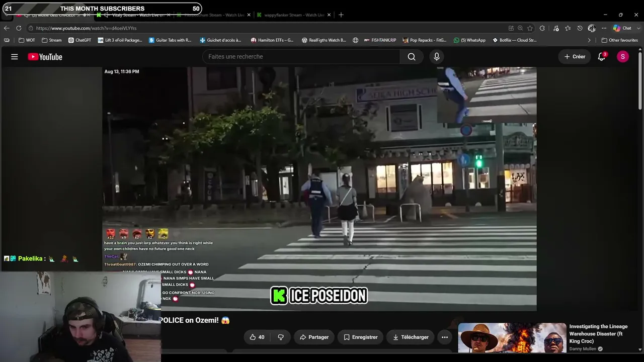644x362 pixels.
Task: Dislike the video with thumbs down
Action: (x=281, y=337)
